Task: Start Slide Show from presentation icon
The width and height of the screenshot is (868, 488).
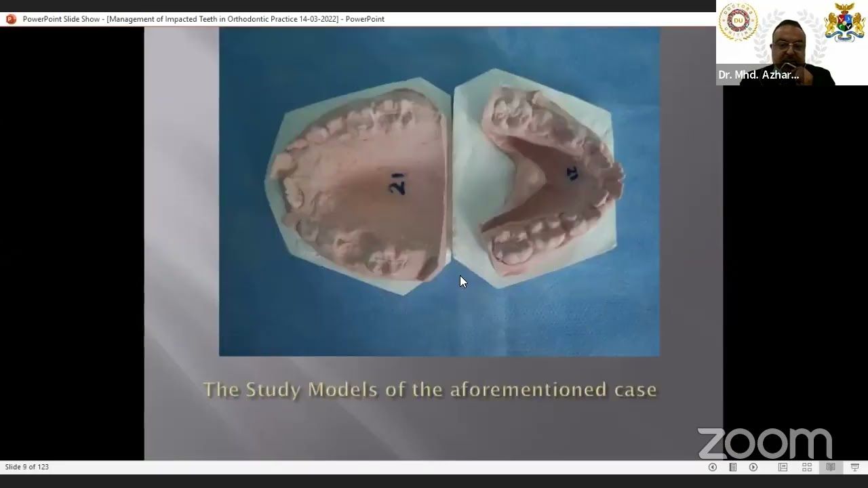Action: point(854,467)
